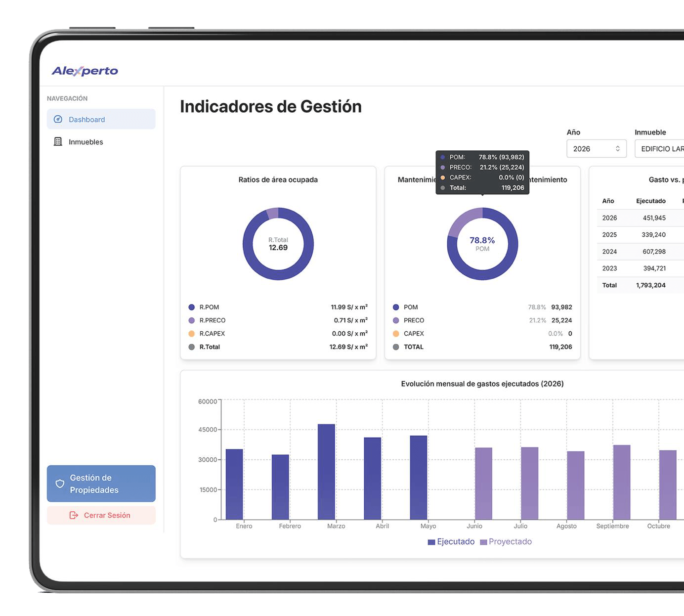
Task: Click the Marzo bar in monthly chart
Action: (326, 472)
